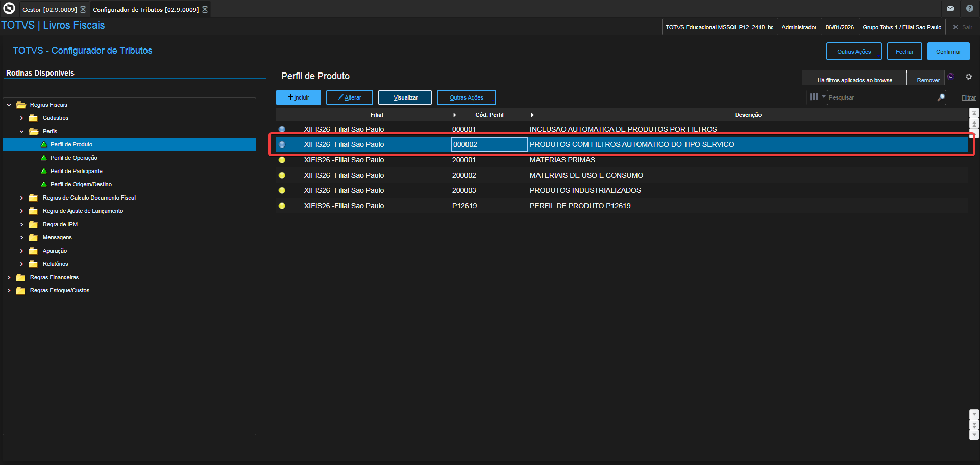Expand the Regras Estoque/Custos tree node
The width and height of the screenshot is (980, 465).
coord(9,290)
